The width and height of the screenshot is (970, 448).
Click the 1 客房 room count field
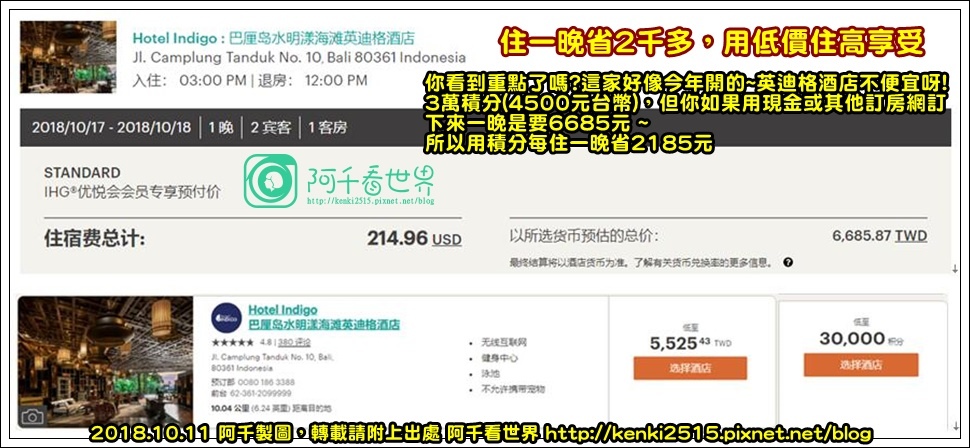coord(328,128)
